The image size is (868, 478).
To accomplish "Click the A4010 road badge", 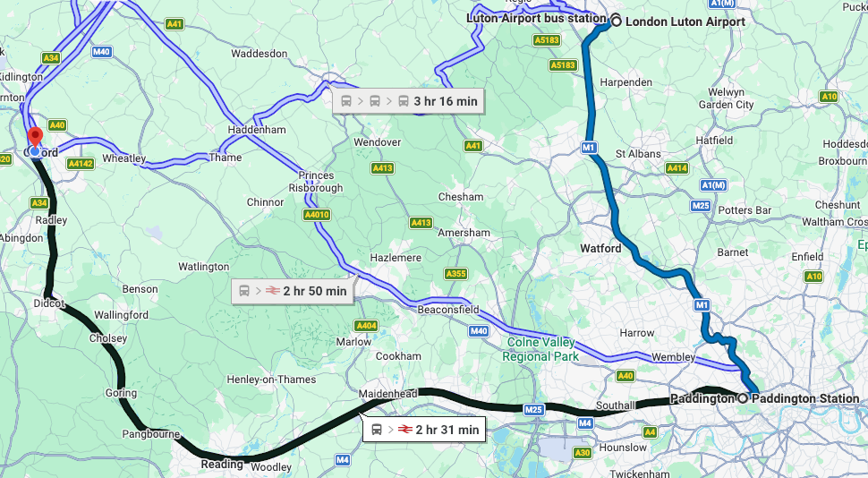I will tap(317, 214).
